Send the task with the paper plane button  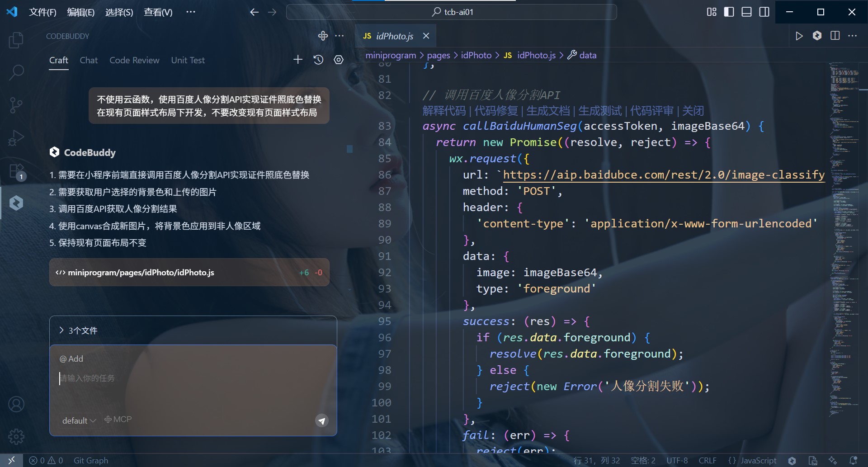point(321,421)
